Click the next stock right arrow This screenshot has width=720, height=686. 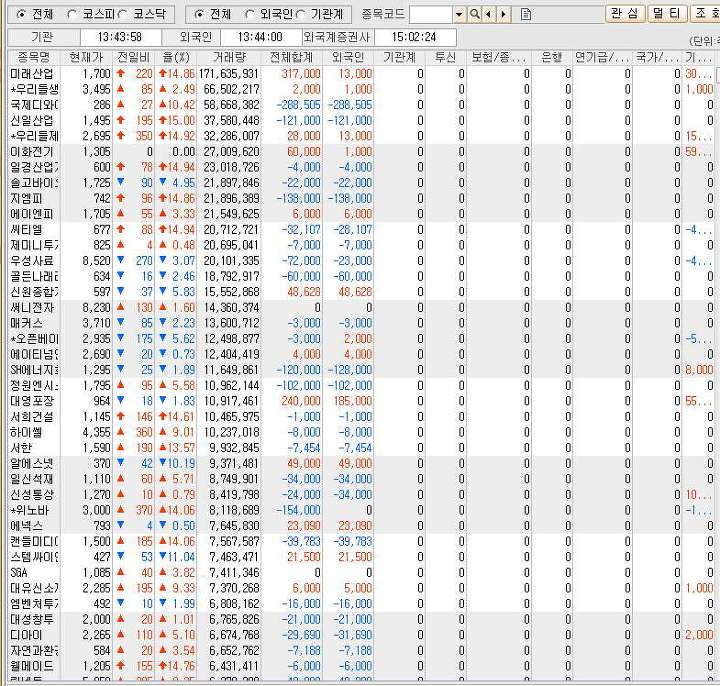pyautogui.click(x=504, y=15)
